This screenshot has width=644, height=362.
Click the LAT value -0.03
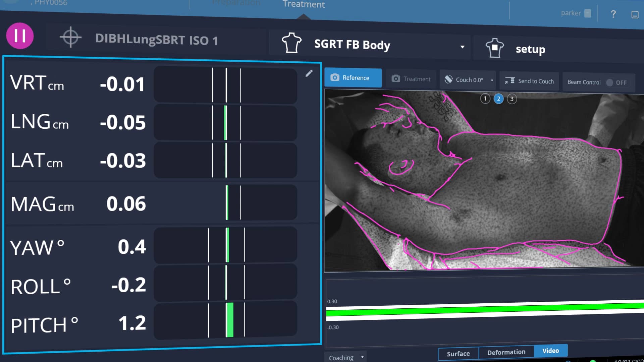[x=123, y=161]
